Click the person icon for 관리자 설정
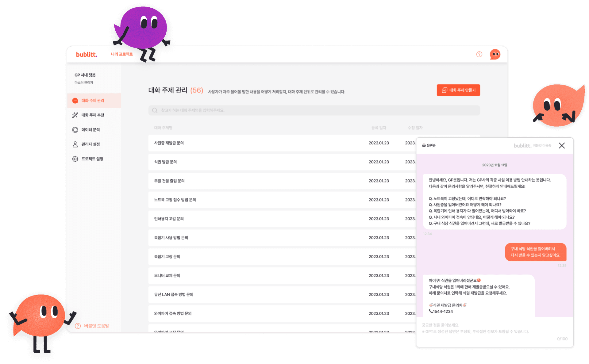This screenshot has height=364, width=589. (x=75, y=144)
